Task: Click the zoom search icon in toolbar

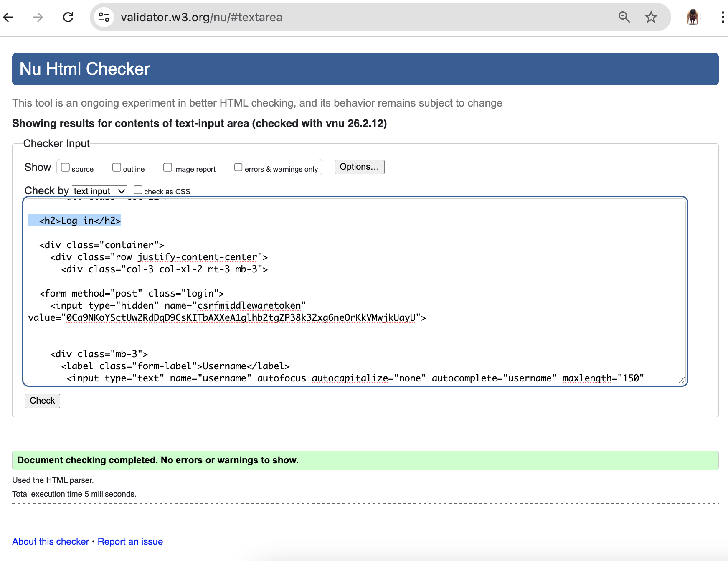Action: click(624, 17)
